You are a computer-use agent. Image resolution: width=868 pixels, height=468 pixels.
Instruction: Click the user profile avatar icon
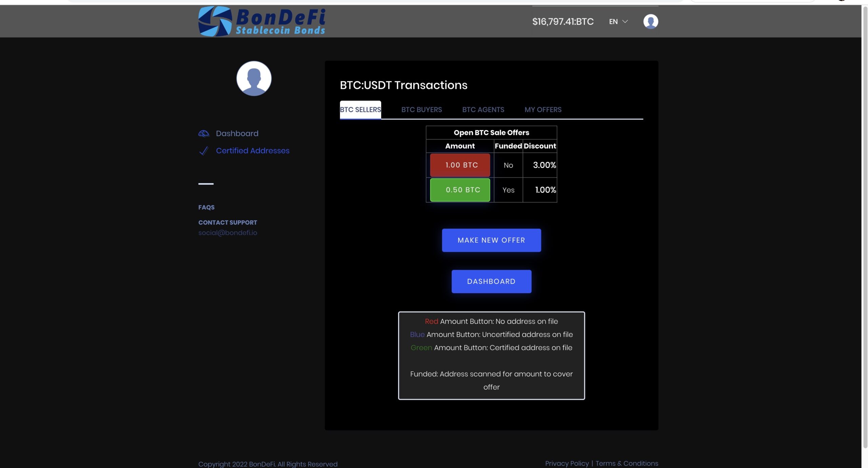tap(650, 21)
